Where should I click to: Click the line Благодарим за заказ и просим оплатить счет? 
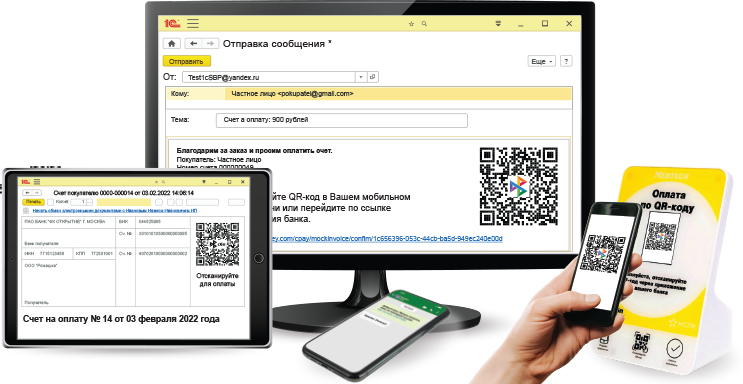coord(254,151)
